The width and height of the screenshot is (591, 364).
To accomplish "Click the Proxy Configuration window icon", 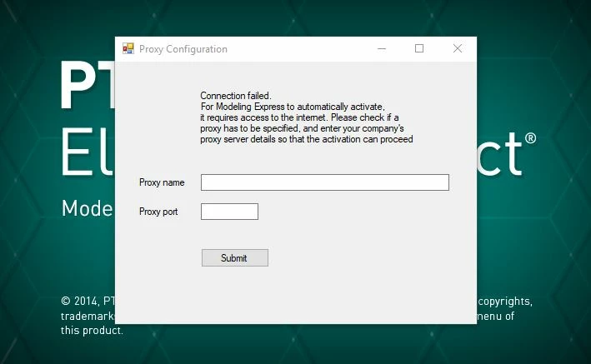I will coord(128,48).
